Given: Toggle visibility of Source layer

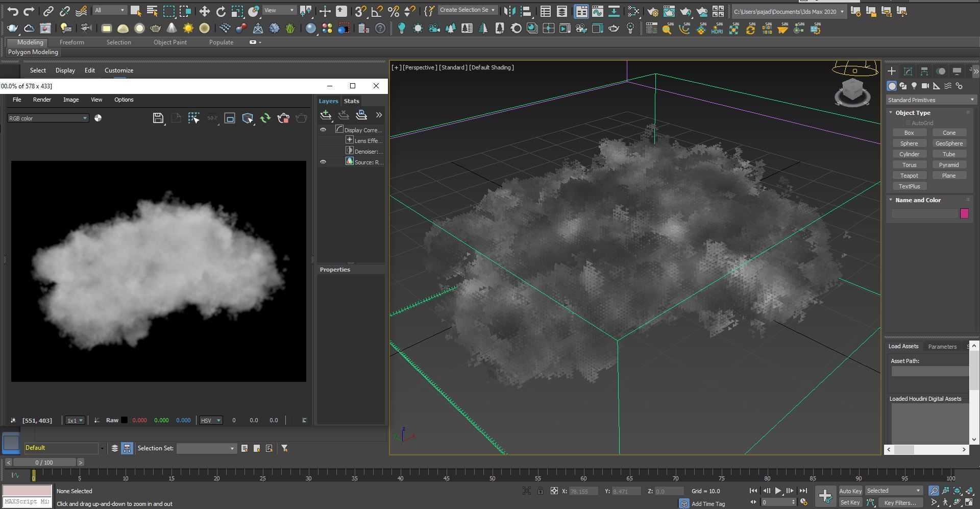Looking at the screenshot, I should click(x=323, y=162).
